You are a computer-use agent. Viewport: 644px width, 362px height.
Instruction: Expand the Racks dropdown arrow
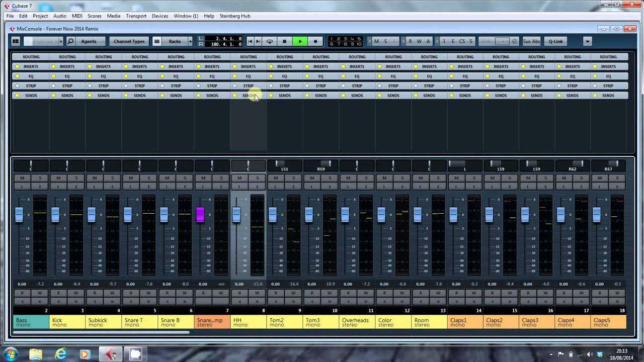click(190, 41)
